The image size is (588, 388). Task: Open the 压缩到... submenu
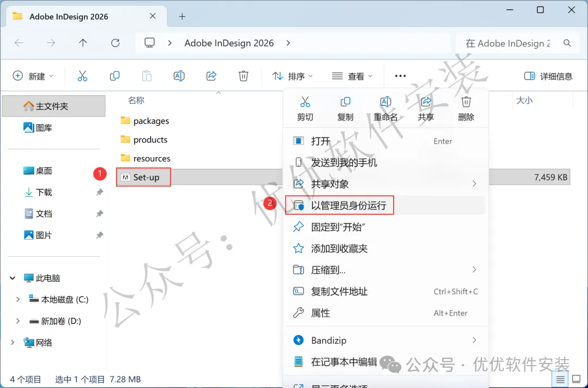[385, 270]
